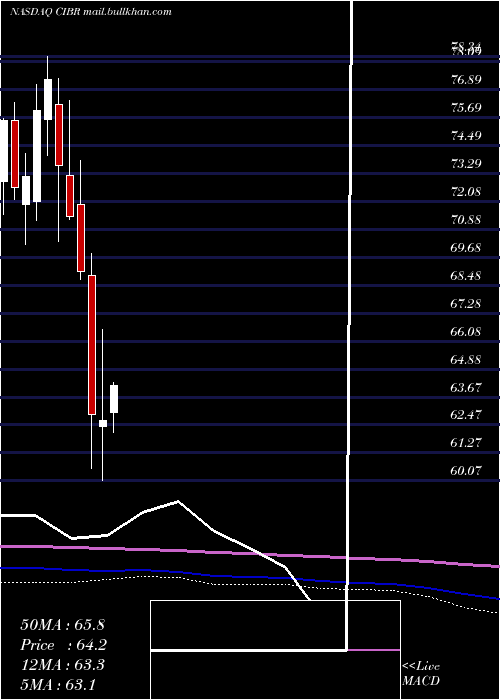Click the 50MA : 65.8 readout
Image resolution: width=500 pixels, height=700 pixels.
point(62,625)
